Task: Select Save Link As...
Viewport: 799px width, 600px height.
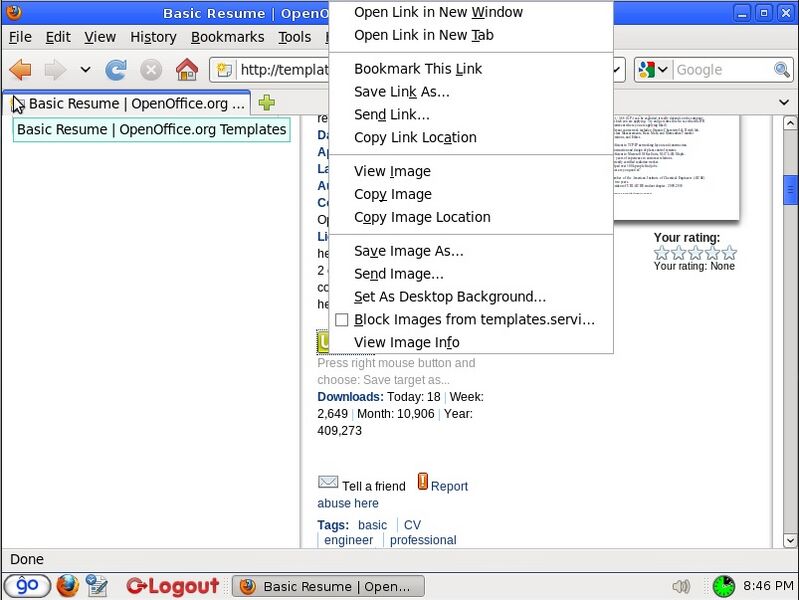Action: 470,92
